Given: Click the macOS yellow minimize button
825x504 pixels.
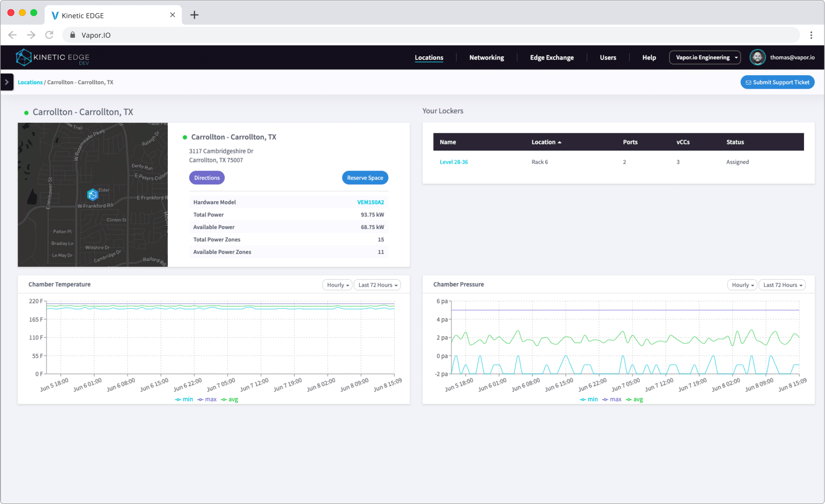Looking at the screenshot, I should tap(22, 13).
